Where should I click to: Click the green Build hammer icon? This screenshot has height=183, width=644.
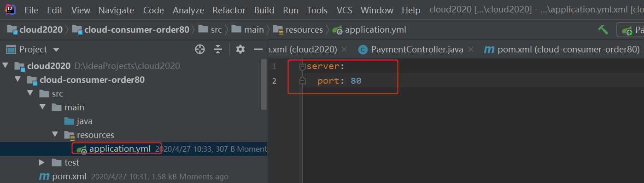click(603, 29)
